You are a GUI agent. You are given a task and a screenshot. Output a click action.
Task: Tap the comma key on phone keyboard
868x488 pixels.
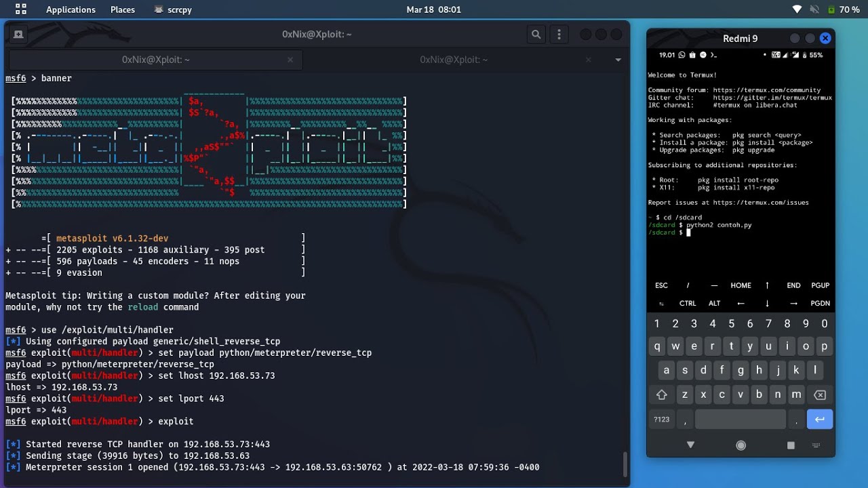click(x=685, y=420)
